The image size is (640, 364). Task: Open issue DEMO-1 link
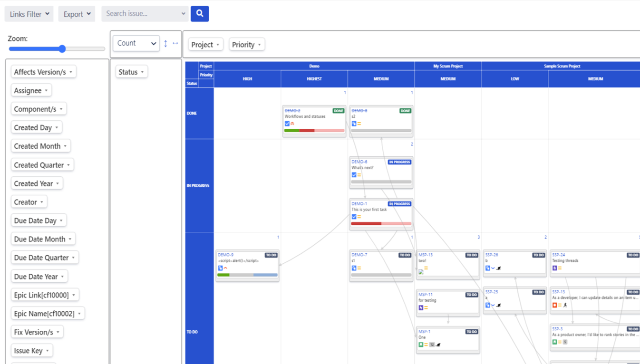click(359, 204)
